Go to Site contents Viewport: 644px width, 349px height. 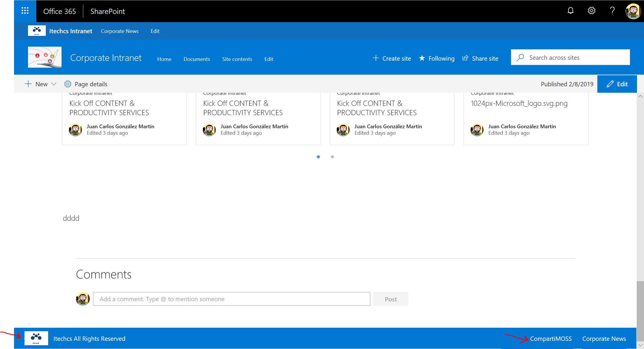[x=237, y=59]
